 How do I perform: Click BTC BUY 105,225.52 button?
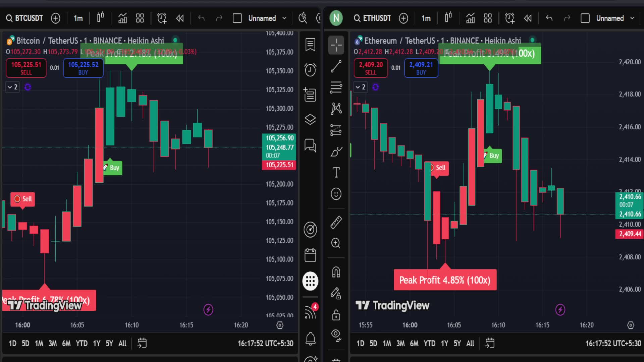point(83,68)
